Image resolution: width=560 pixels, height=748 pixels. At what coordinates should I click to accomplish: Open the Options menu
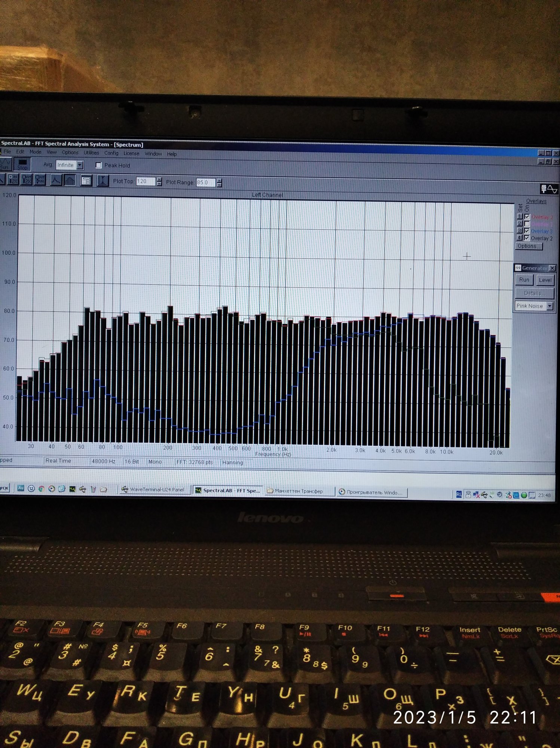coord(70,153)
